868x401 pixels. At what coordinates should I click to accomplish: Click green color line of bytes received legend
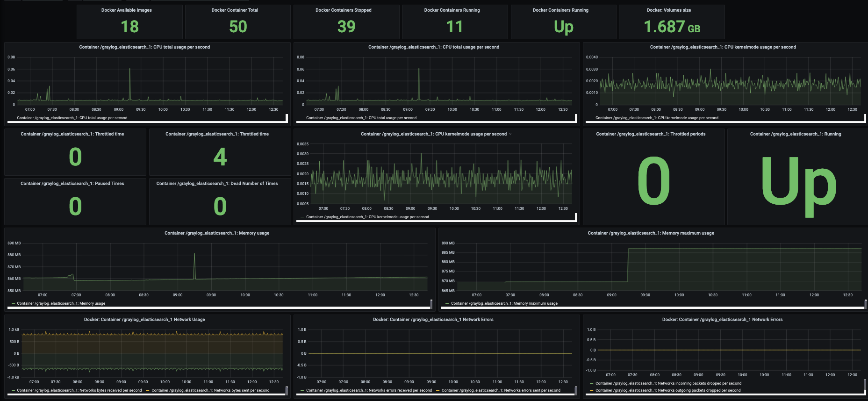point(13,390)
